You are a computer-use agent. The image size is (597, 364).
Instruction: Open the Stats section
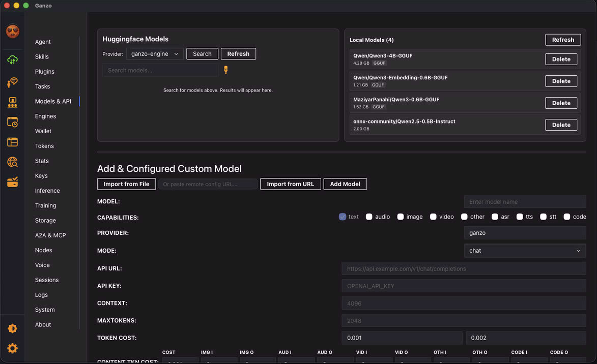(42, 161)
